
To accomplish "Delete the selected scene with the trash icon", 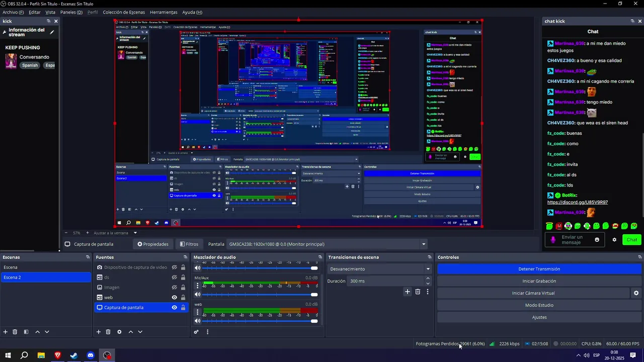I will tap(15, 332).
